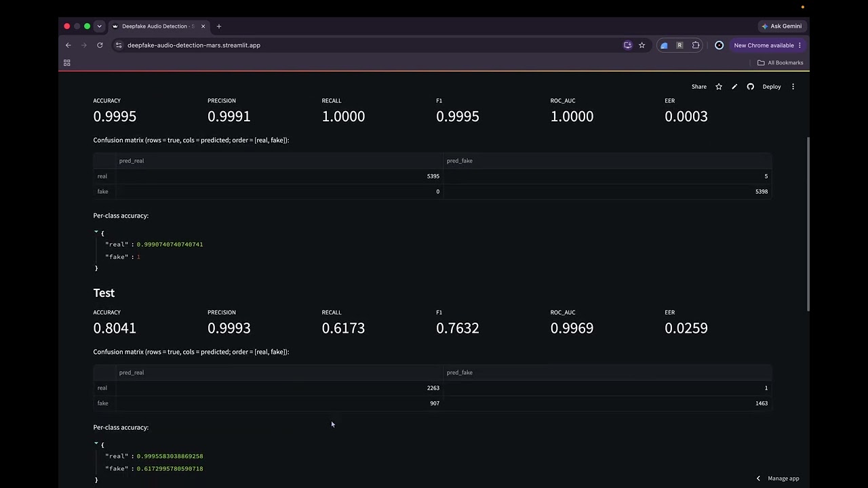
Task: Open the Chrome profile avatar
Action: click(719, 45)
